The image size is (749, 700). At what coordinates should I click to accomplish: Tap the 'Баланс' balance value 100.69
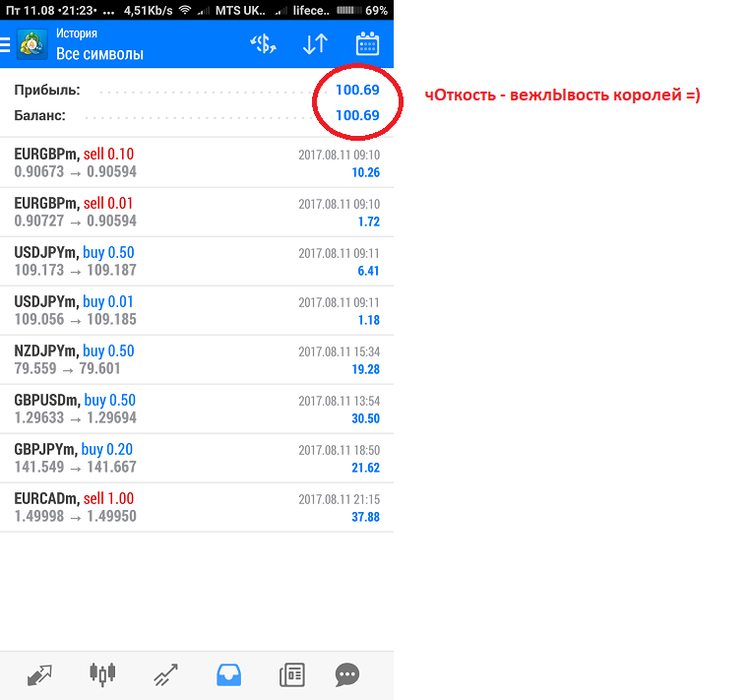pos(357,115)
